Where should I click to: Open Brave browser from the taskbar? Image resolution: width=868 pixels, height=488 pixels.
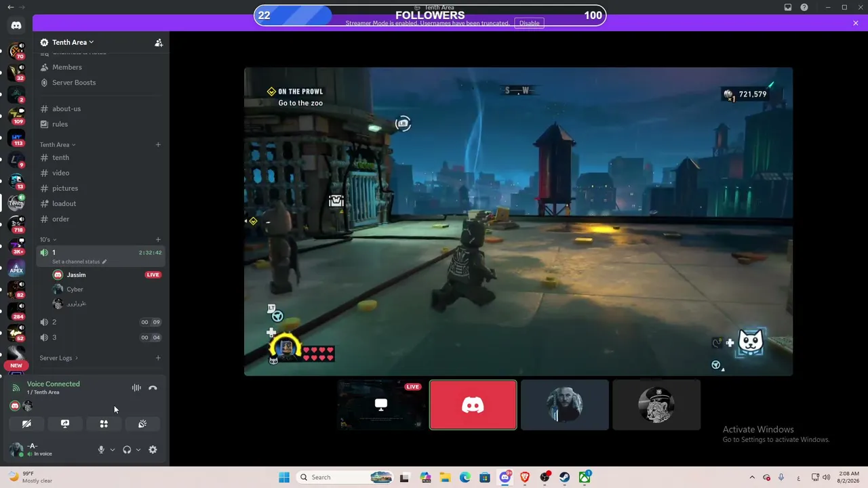tap(524, 477)
